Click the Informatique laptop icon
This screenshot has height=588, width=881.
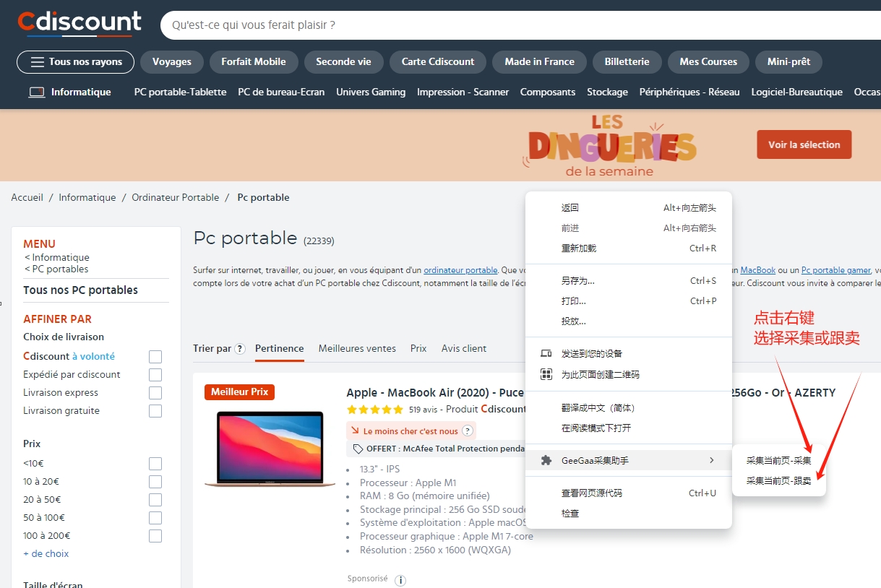(x=37, y=92)
